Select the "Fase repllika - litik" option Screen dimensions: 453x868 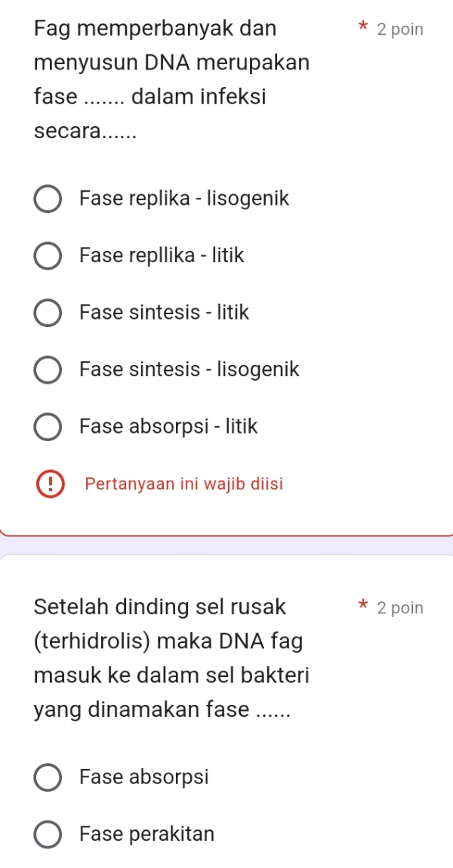(48, 256)
